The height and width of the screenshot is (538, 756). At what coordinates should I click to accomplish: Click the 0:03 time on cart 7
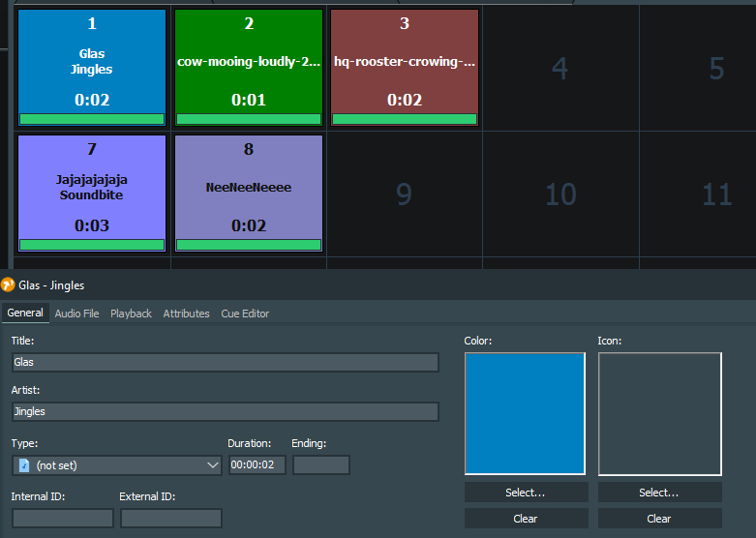92,225
